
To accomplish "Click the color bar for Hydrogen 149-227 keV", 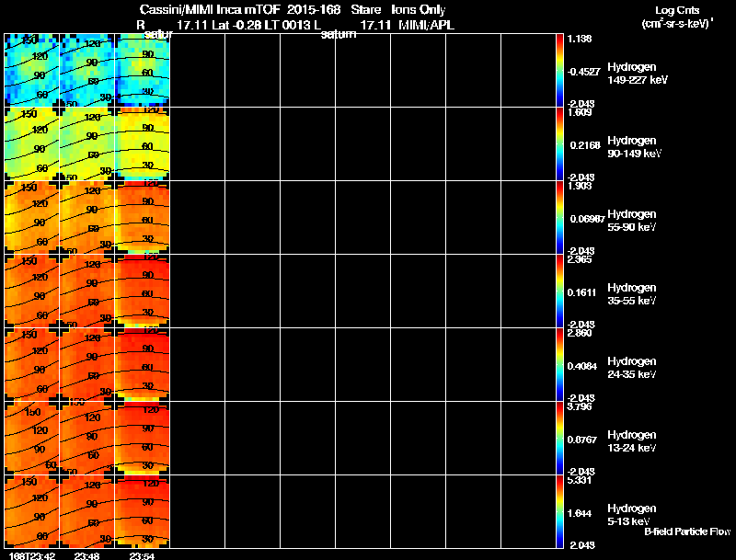I will [x=561, y=70].
